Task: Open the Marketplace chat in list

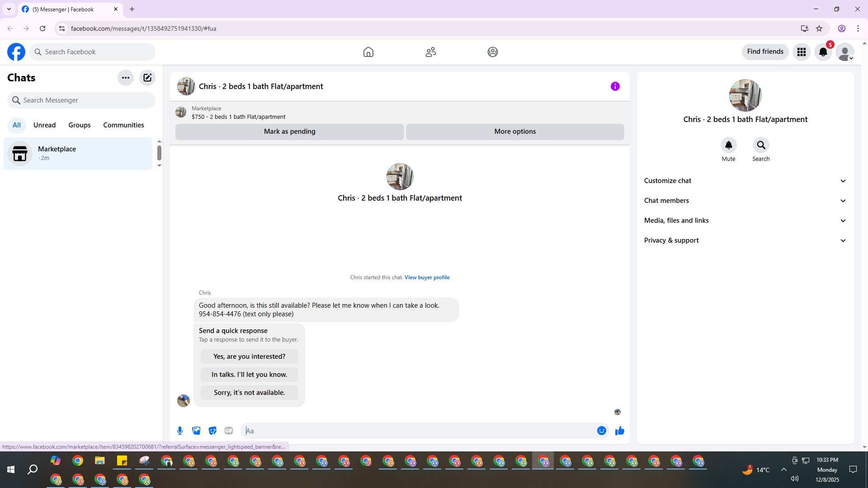Action: coord(78,154)
